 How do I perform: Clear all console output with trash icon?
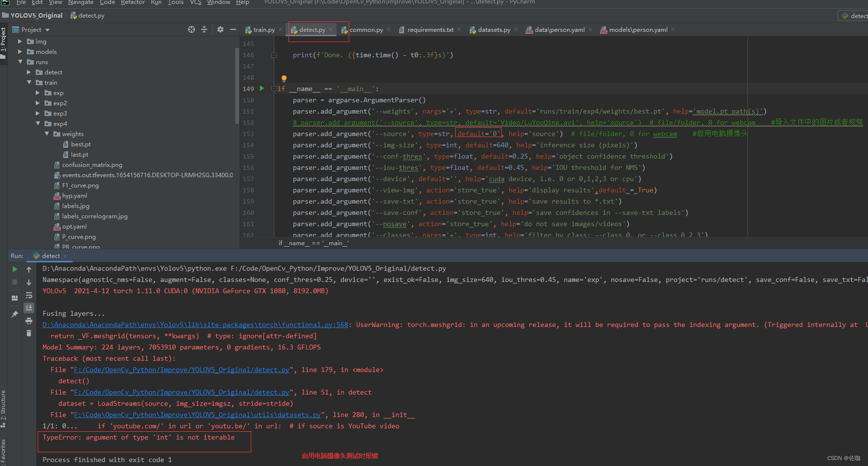pyautogui.click(x=29, y=333)
